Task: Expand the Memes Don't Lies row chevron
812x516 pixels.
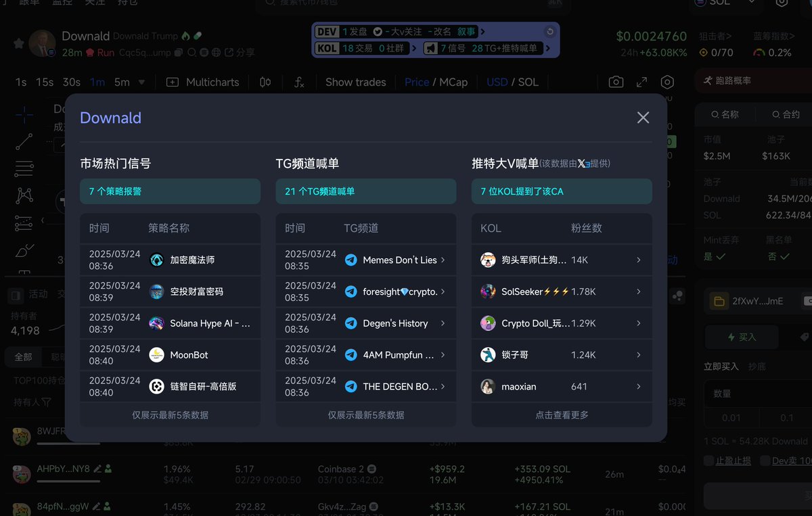Action: (443, 260)
